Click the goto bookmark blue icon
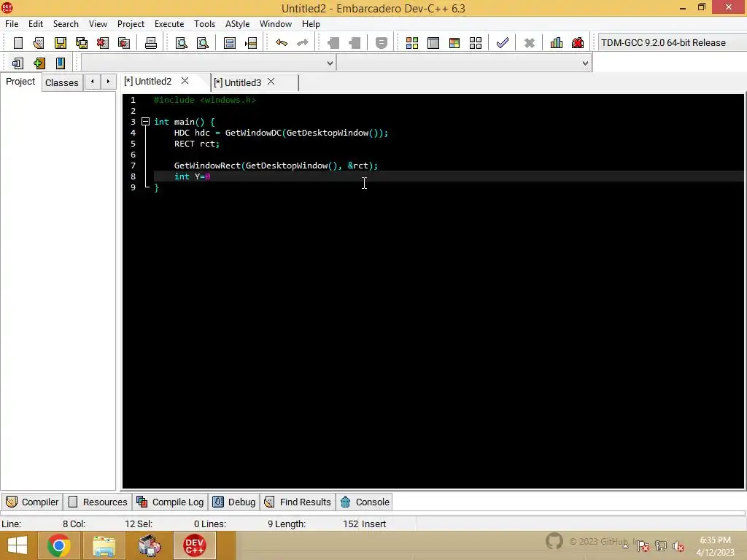747x560 pixels. pos(61,63)
